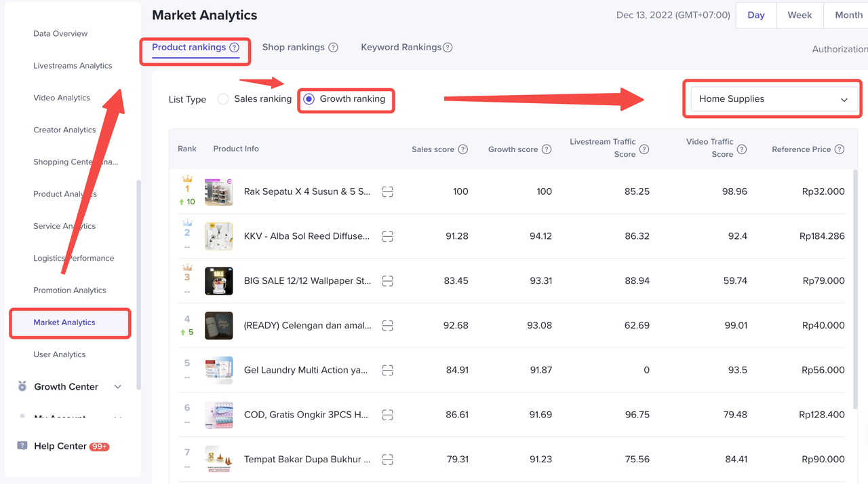Viewport: 868px width, 484px height.
Task: Open the Home Supplies category dropdown
Action: (x=772, y=99)
